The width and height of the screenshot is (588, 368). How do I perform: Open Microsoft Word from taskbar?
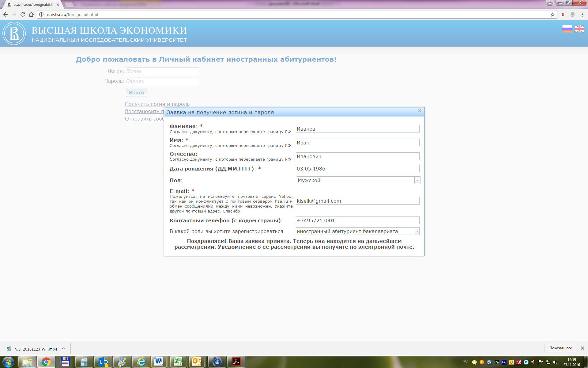[x=159, y=362]
